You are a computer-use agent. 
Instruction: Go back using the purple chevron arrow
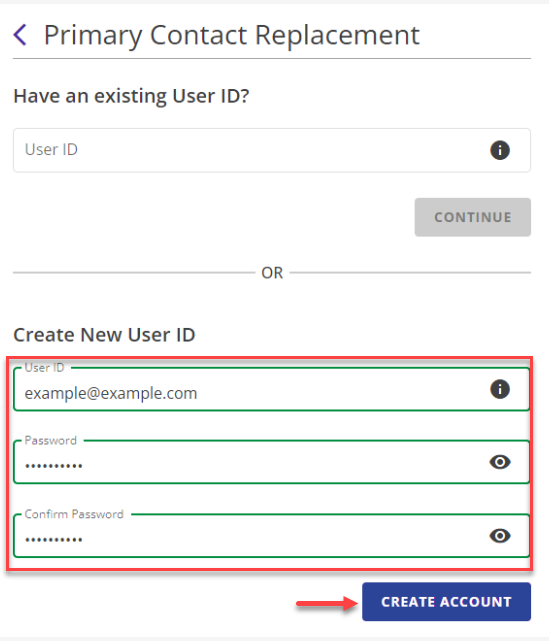pyautogui.click(x=20, y=35)
